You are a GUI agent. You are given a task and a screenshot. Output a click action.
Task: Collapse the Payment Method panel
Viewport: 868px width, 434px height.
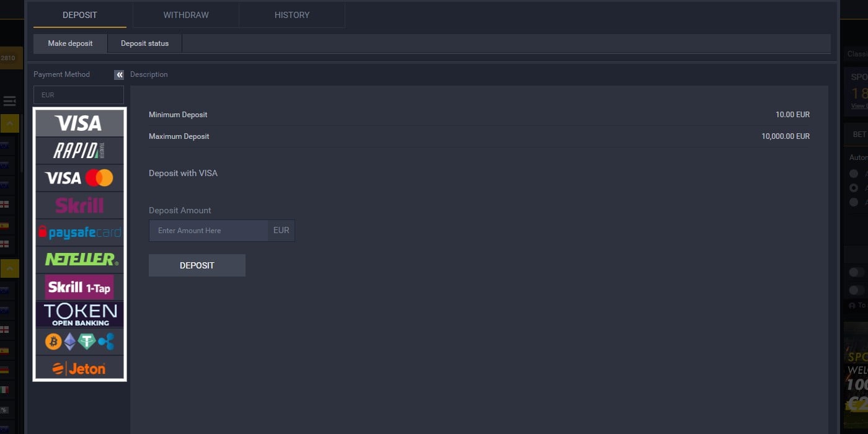[x=119, y=75]
